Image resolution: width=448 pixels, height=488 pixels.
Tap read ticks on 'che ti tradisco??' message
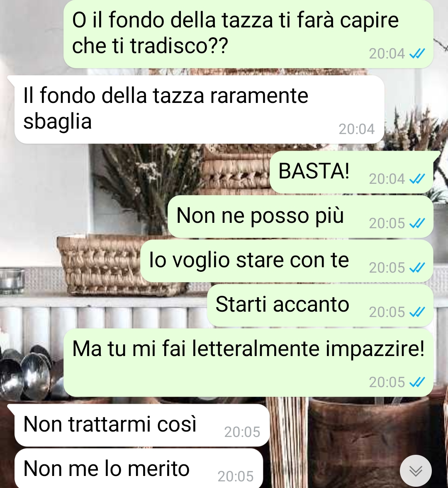tap(417, 54)
